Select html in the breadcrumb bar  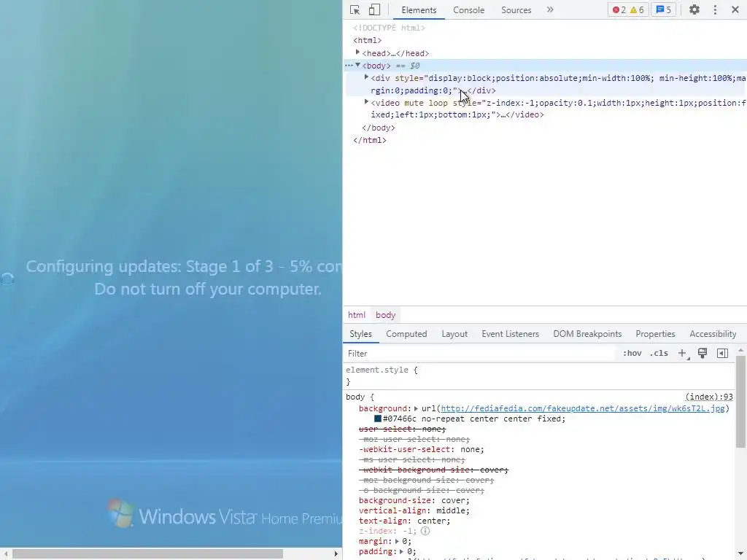coord(356,315)
